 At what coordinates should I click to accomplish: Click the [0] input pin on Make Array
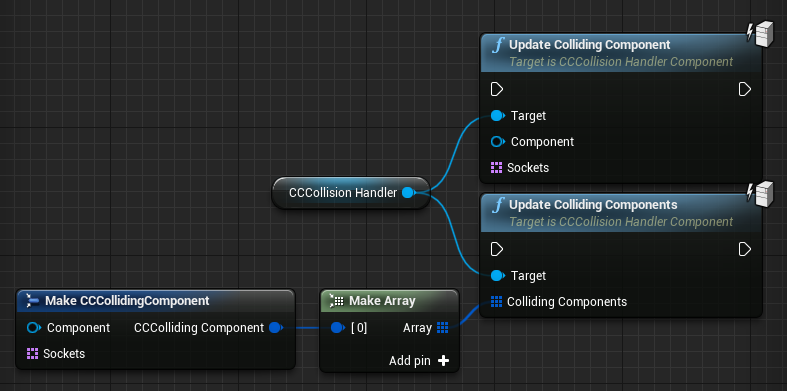point(338,328)
